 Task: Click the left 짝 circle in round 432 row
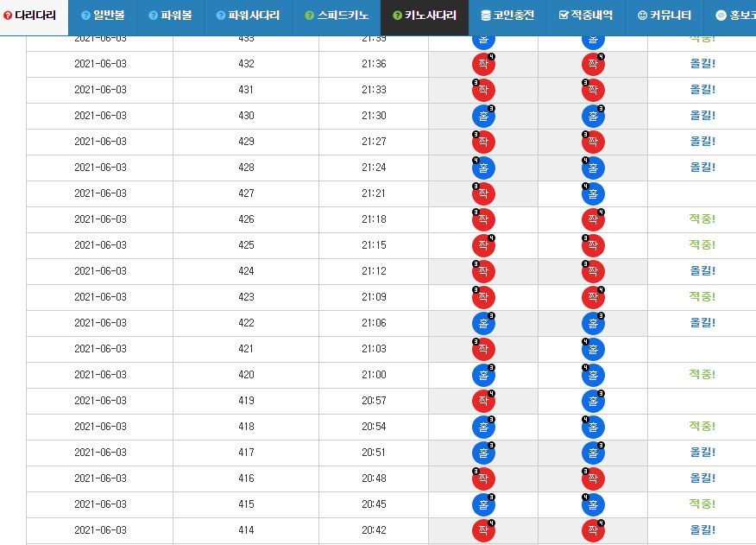(483, 64)
